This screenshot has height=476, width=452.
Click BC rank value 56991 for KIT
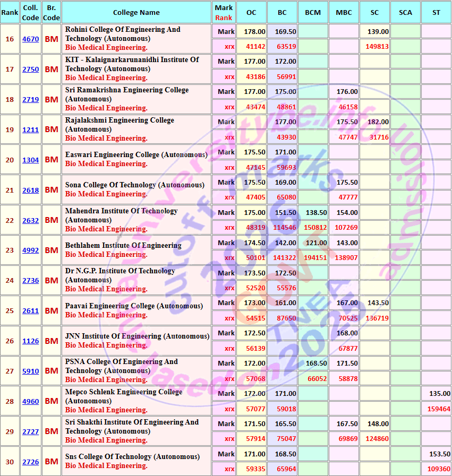pyautogui.click(x=286, y=77)
